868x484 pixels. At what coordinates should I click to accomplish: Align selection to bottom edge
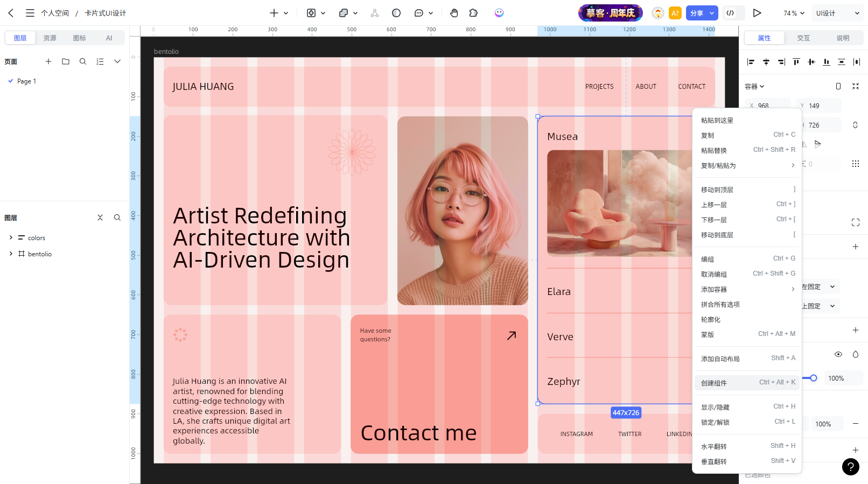(827, 62)
